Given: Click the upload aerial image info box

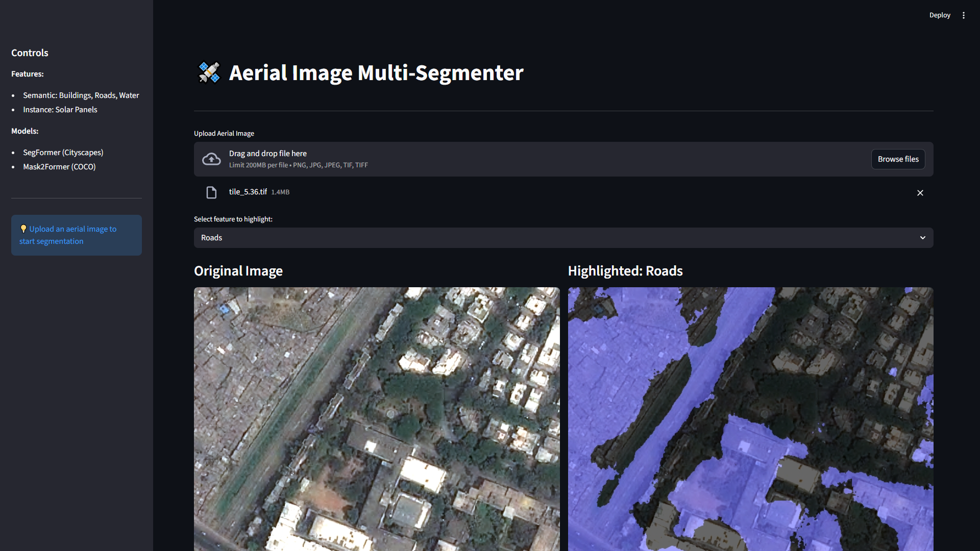Looking at the screenshot, I should pos(77,235).
